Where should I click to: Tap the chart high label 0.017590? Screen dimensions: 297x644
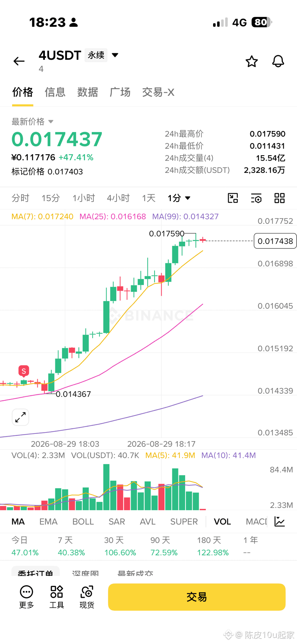click(166, 234)
